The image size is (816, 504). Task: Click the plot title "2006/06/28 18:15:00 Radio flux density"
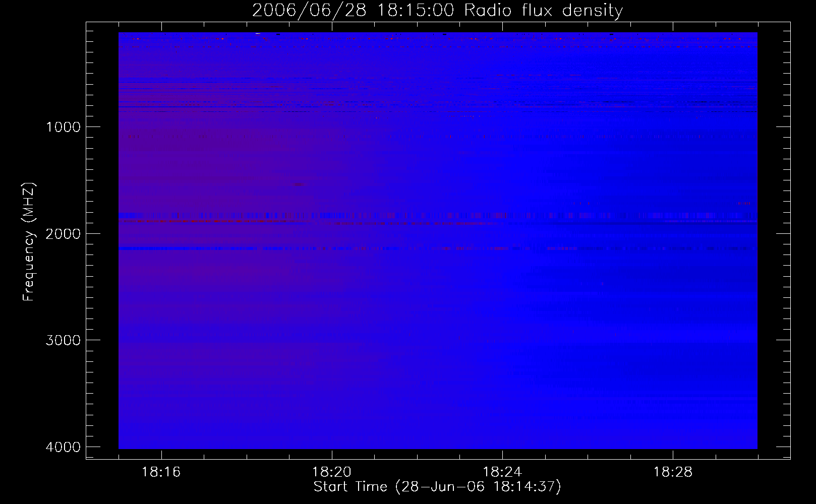point(437,11)
